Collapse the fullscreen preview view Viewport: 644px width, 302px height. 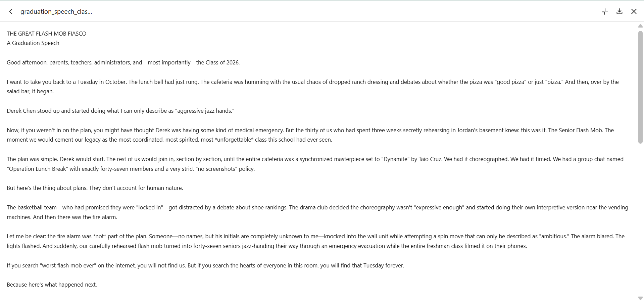[x=605, y=12]
